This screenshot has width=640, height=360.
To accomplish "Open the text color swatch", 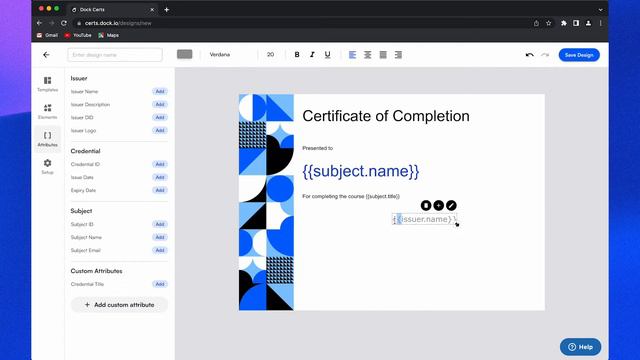I will [x=184, y=54].
